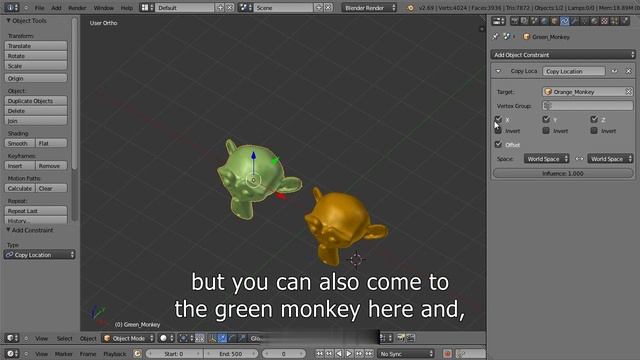Adjust the Influence 1.000 slider
Viewport: 640px width, 360px height.
click(x=563, y=173)
